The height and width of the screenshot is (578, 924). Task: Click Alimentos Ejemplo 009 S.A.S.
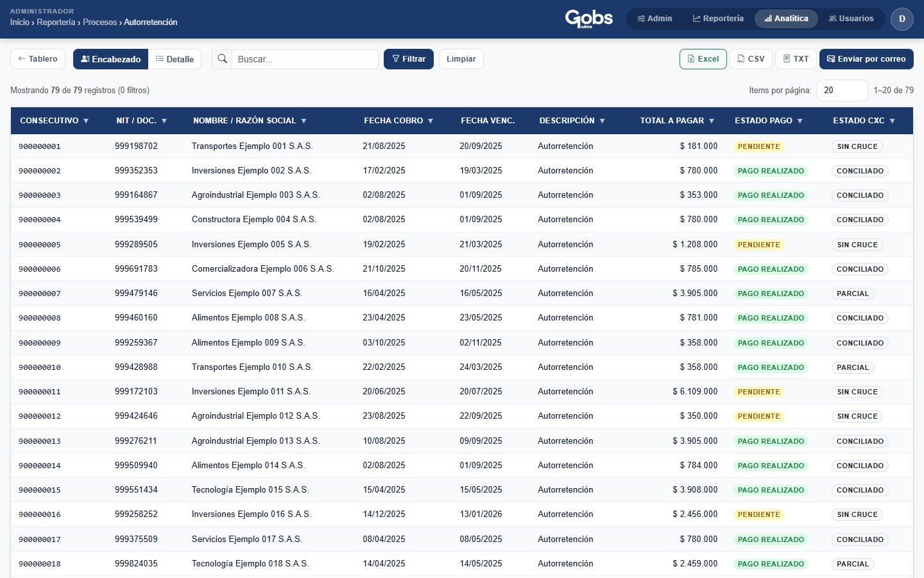pos(248,343)
